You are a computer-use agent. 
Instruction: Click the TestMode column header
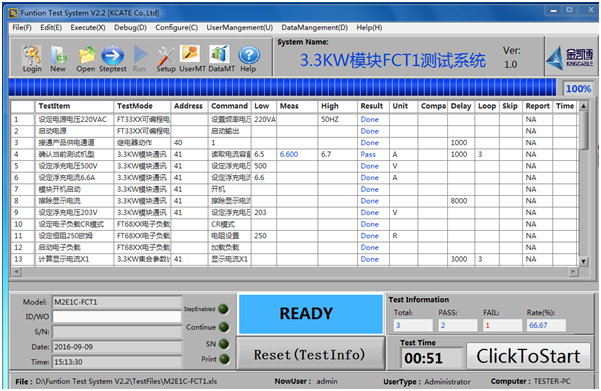(142, 106)
